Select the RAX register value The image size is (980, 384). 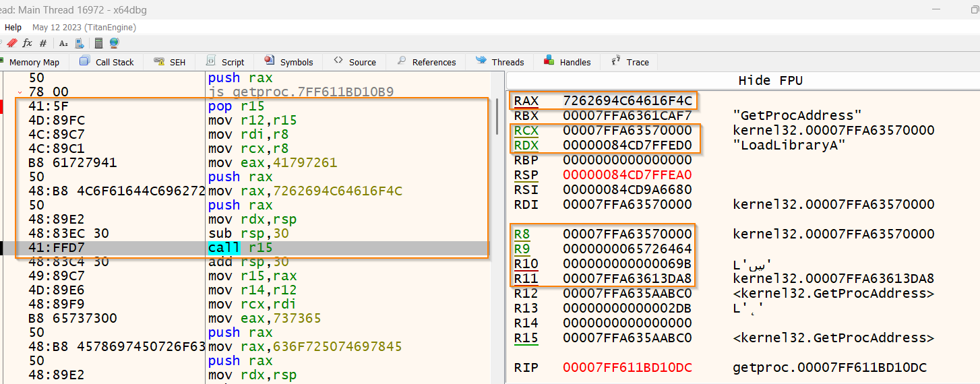(627, 101)
